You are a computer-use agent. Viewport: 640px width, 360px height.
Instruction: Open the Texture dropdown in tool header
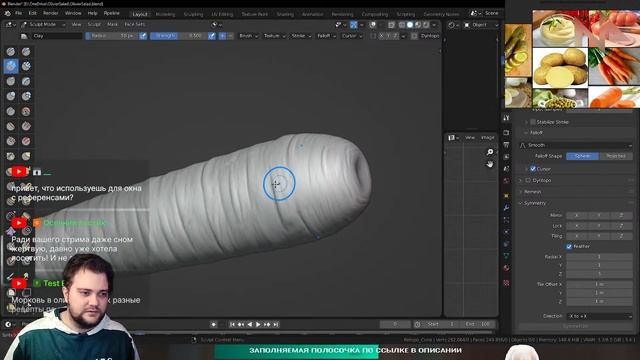pyautogui.click(x=274, y=36)
